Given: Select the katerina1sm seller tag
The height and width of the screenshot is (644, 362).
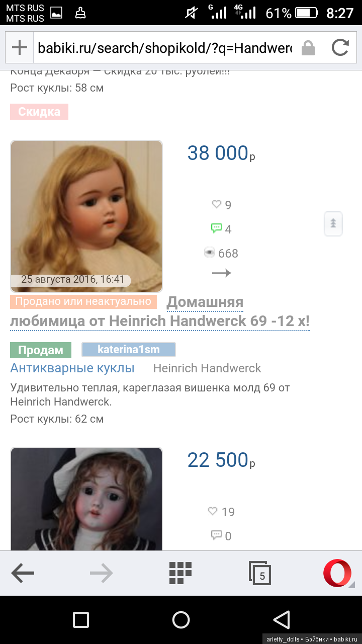Looking at the screenshot, I should 129,350.
